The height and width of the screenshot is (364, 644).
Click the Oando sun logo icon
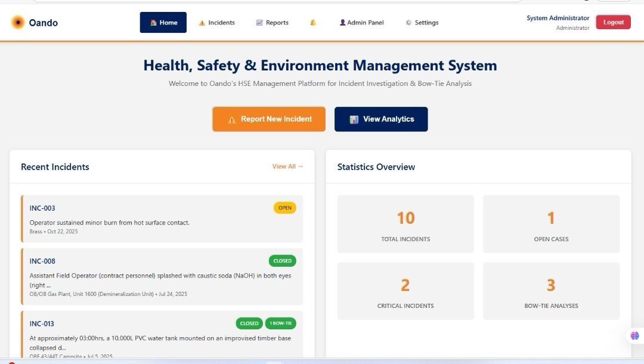(18, 22)
